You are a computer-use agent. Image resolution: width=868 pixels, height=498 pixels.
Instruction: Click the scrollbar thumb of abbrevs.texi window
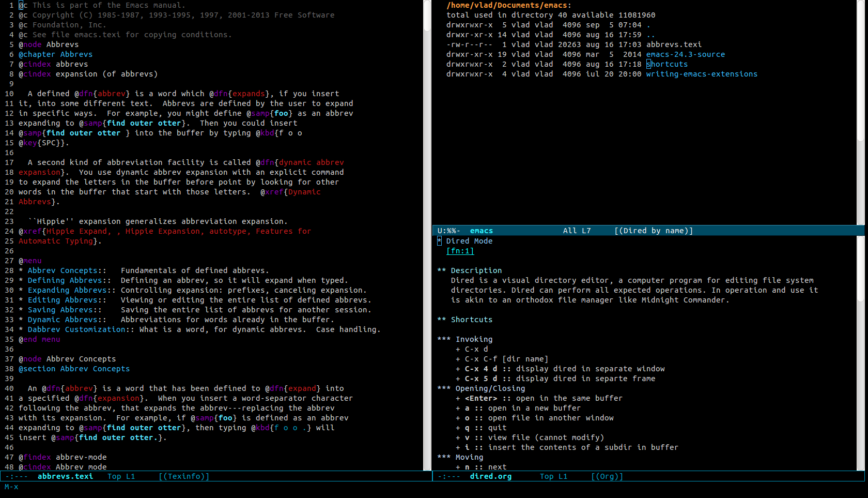pos(427,16)
